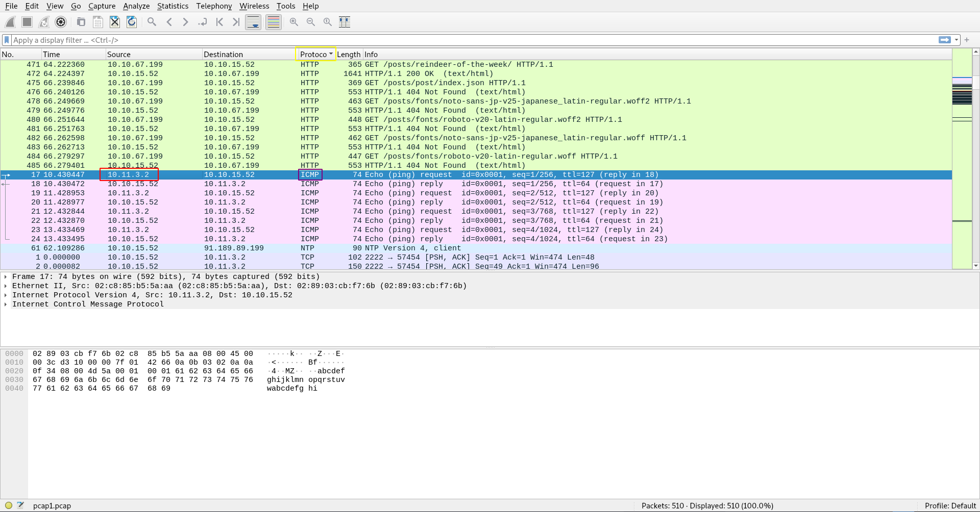
Task: Open capture options gear icon
Action: point(61,22)
